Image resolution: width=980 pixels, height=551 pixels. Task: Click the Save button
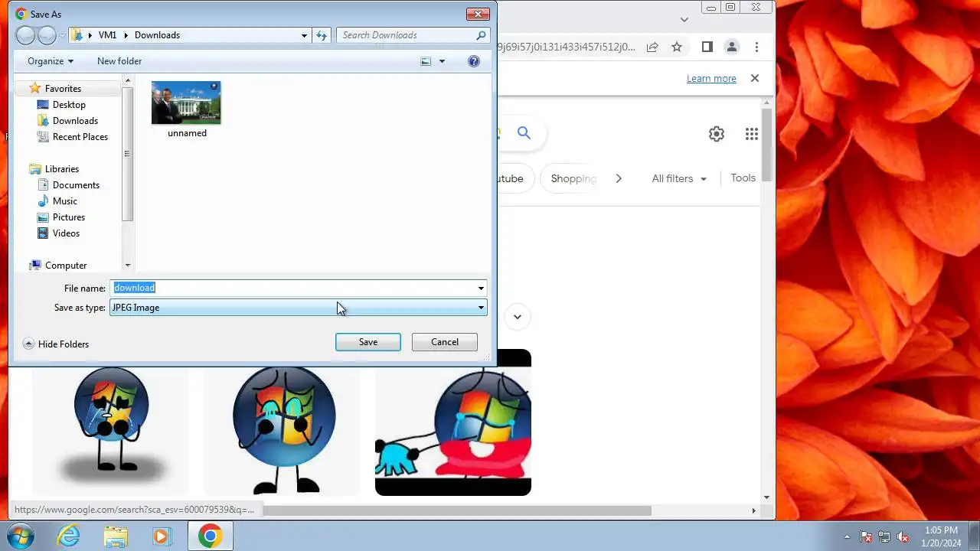click(368, 342)
